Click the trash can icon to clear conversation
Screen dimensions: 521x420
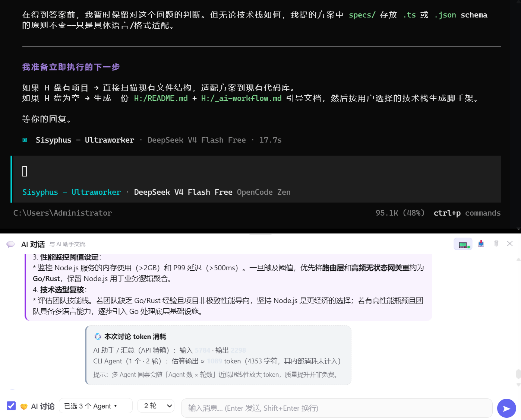(496, 244)
